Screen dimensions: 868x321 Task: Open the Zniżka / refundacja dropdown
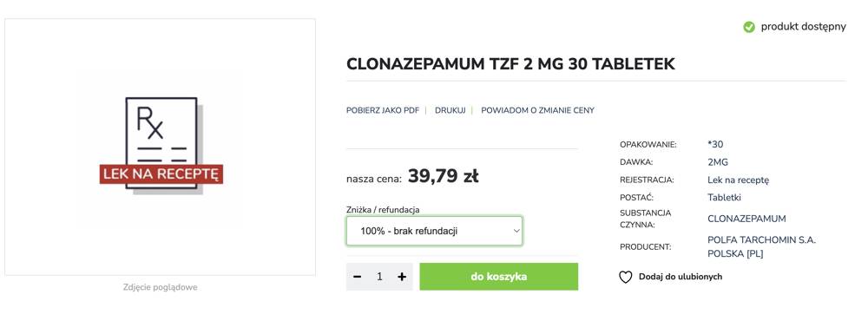coord(434,231)
